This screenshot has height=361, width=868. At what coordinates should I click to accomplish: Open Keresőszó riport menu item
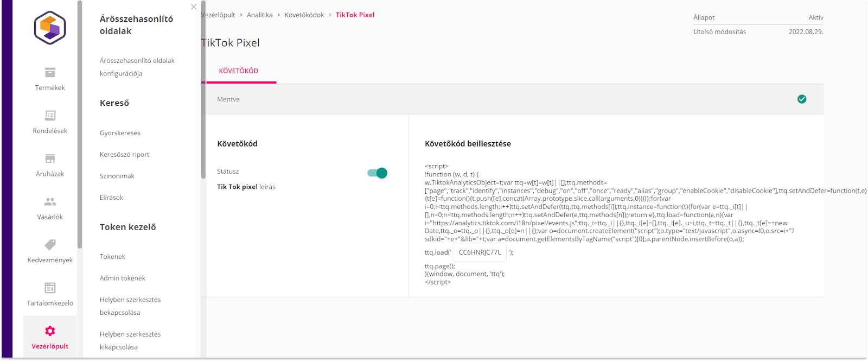pyautogui.click(x=124, y=155)
